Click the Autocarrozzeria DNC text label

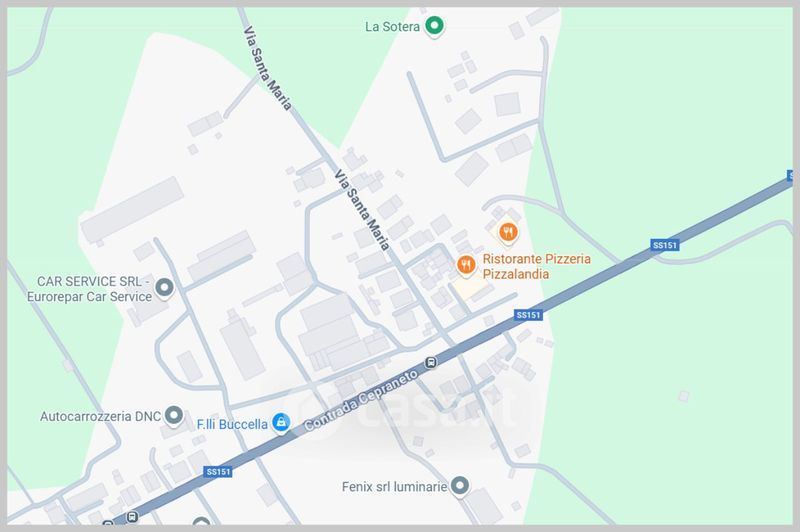point(101,416)
